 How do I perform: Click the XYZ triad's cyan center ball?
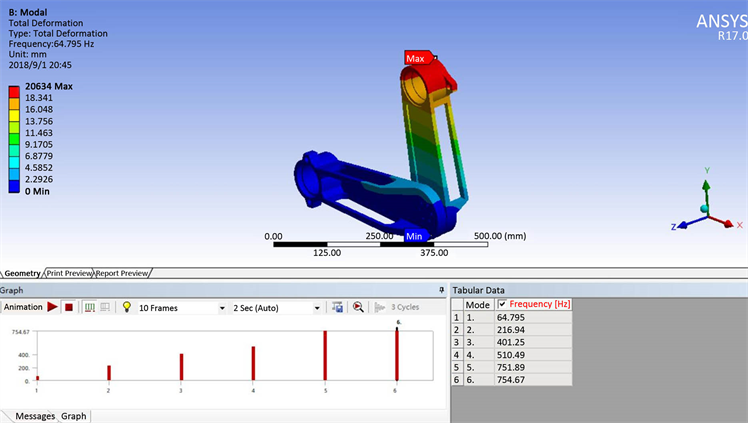tap(706, 208)
